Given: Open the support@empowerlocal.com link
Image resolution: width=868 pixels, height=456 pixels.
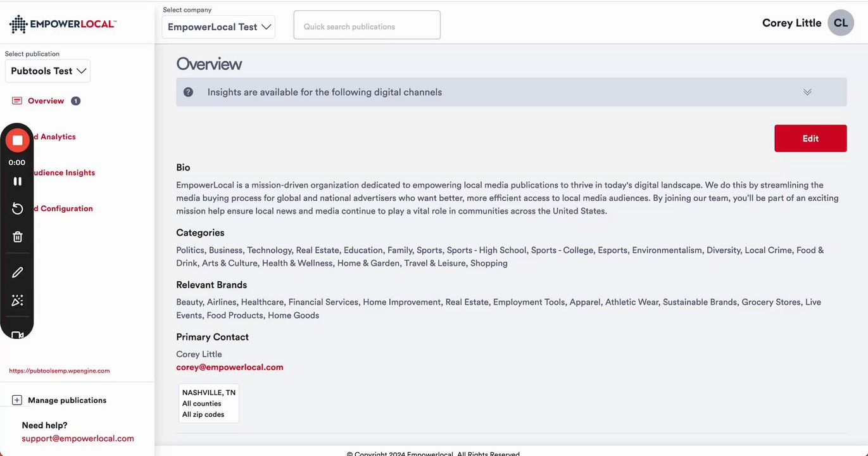Looking at the screenshot, I should pos(78,438).
